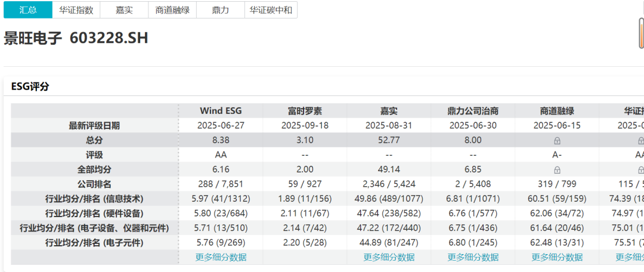The height and width of the screenshot is (272, 644).
Task: Click the lock icon in 商道融绿 总分 row
Action: 557,141
